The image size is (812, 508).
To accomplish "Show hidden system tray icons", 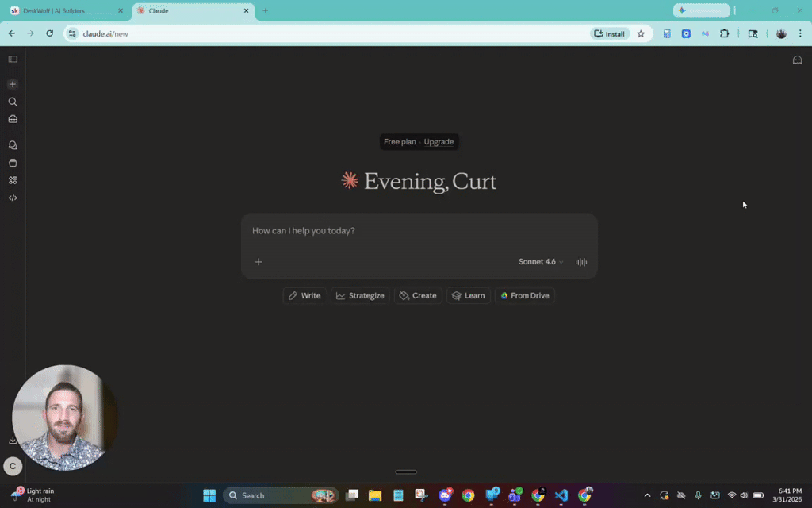I will click(x=647, y=495).
